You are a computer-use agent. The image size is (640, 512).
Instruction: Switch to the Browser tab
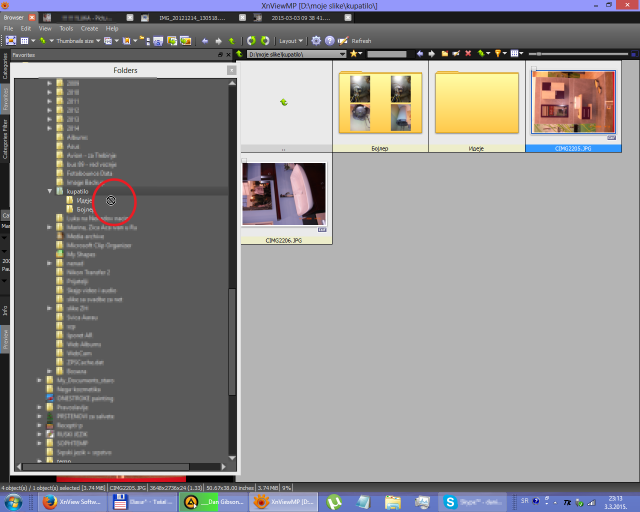pyautogui.click(x=14, y=18)
